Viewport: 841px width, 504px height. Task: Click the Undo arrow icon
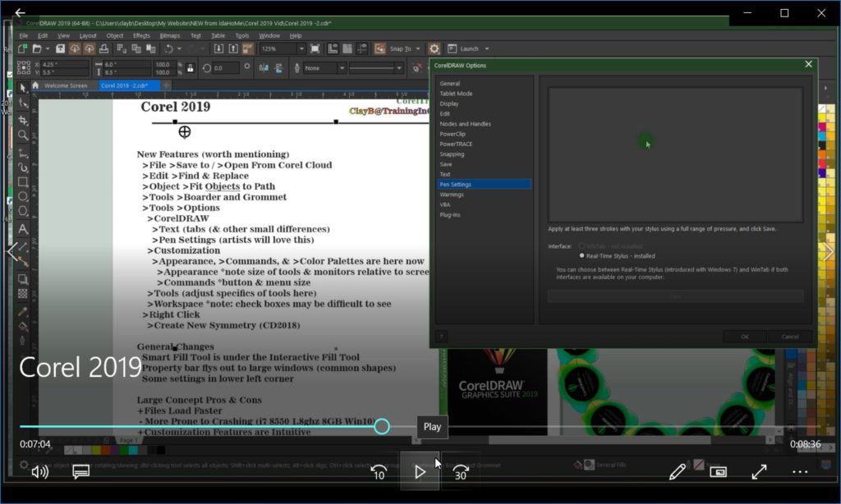click(168, 48)
